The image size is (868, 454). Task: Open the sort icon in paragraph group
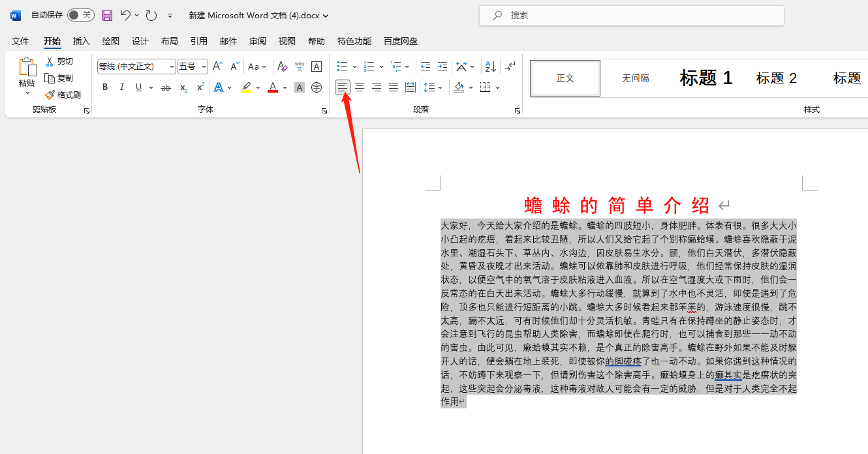point(488,66)
